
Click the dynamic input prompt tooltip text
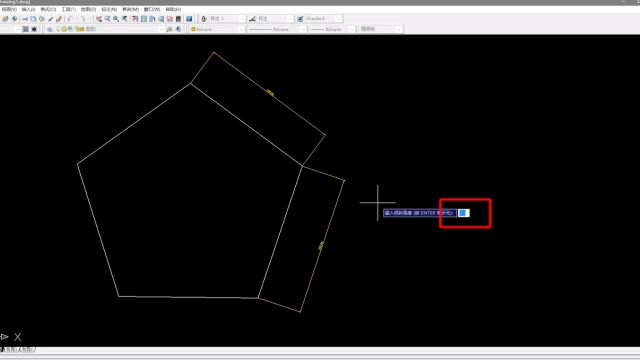click(x=420, y=213)
